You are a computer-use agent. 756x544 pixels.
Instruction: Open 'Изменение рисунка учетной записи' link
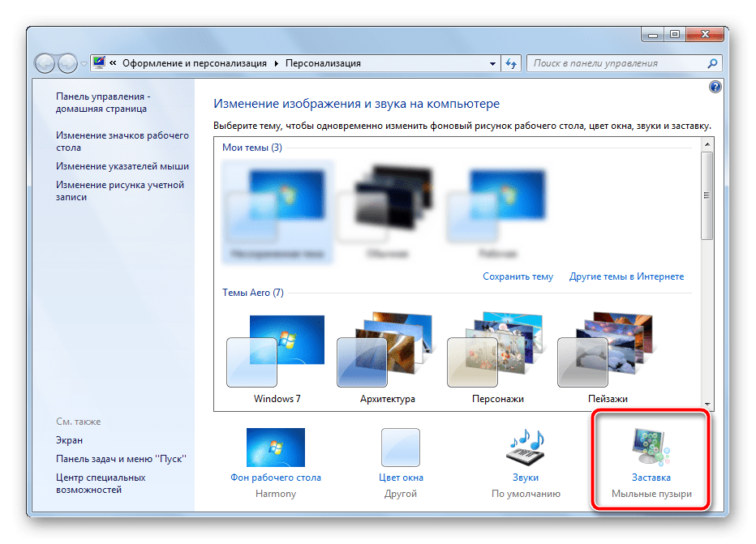coord(119,191)
